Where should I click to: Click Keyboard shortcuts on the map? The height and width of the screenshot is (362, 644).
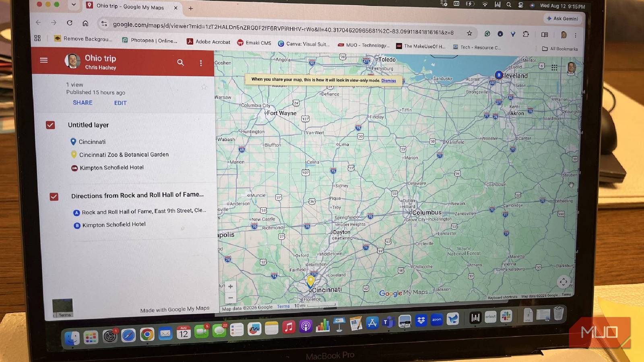pos(502,297)
